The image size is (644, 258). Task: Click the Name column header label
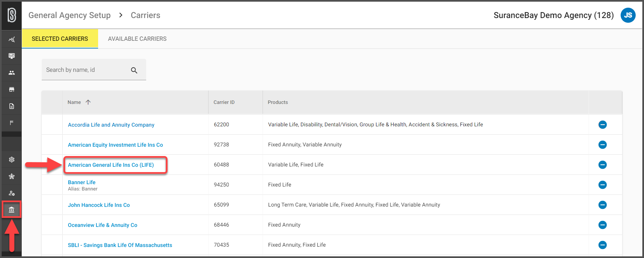74,102
